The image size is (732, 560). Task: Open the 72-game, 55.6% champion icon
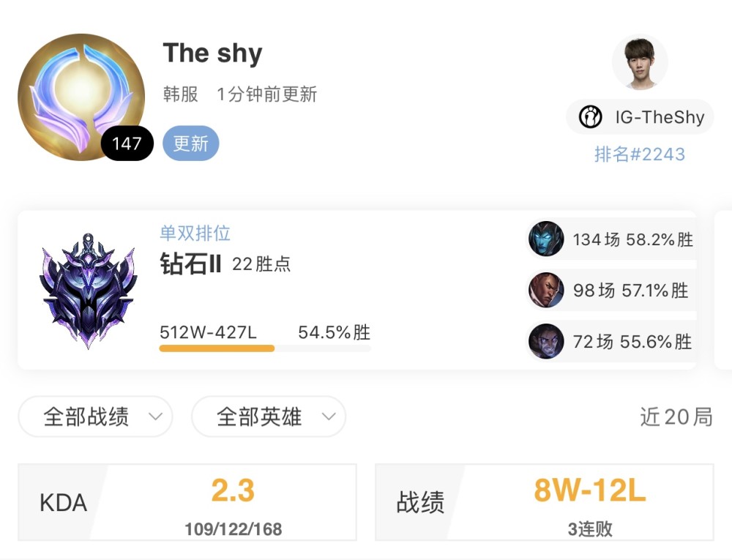click(x=546, y=341)
